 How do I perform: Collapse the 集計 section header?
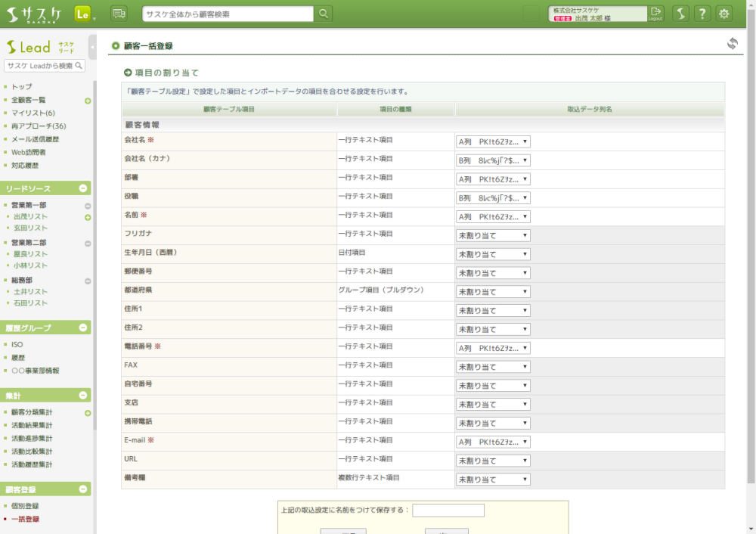point(83,396)
